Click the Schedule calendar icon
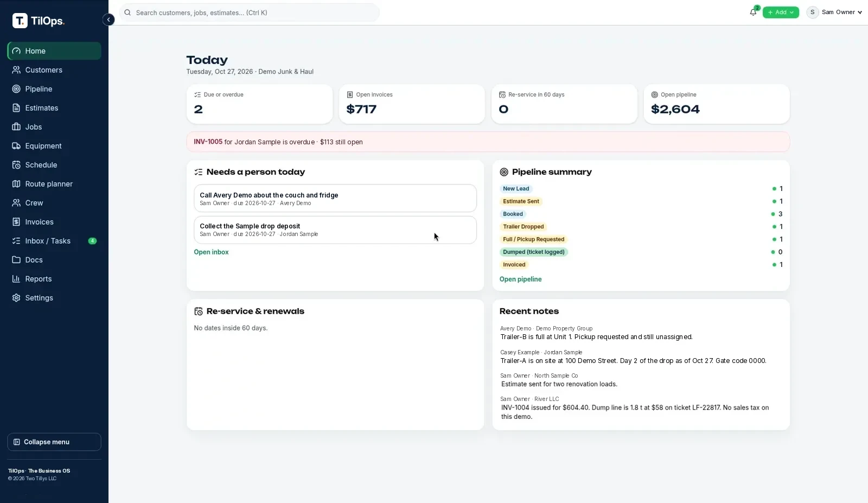 (x=16, y=165)
